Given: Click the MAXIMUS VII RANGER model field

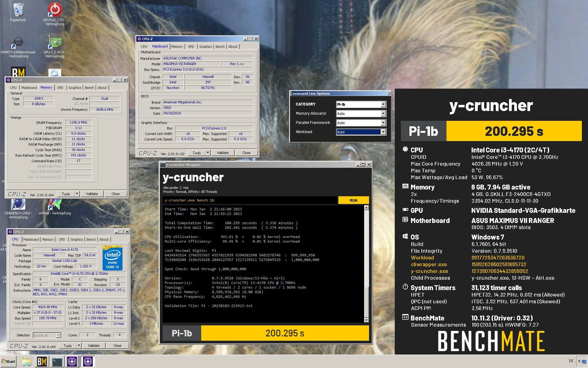Looking at the screenshot, I should [x=191, y=64].
